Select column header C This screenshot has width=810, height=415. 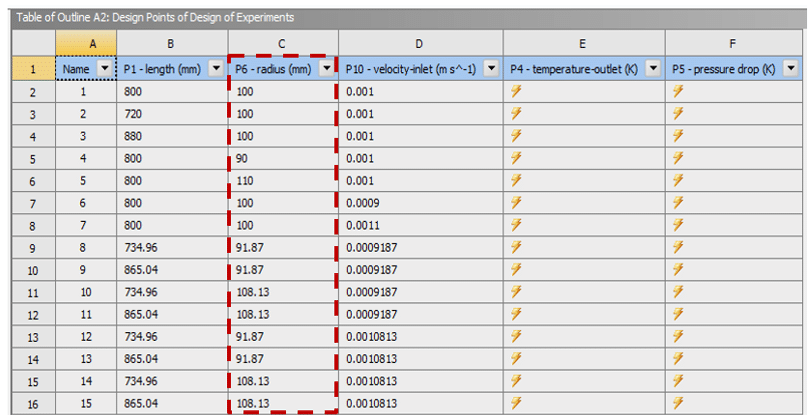(283, 44)
